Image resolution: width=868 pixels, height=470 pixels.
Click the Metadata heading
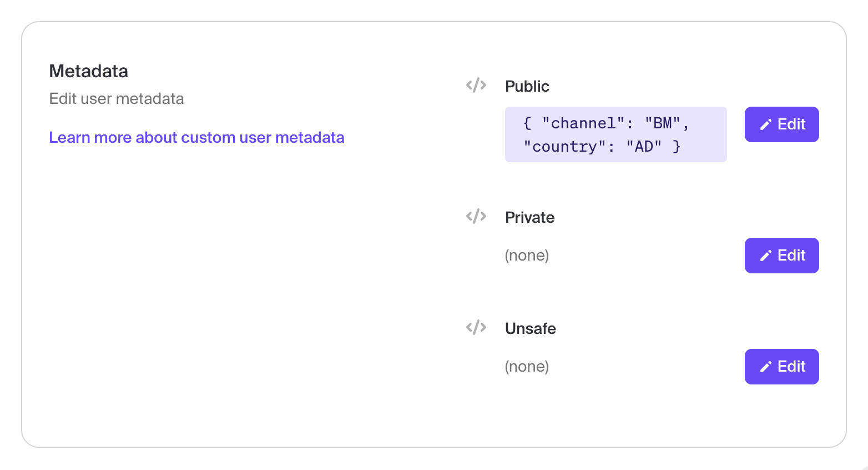pos(89,71)
